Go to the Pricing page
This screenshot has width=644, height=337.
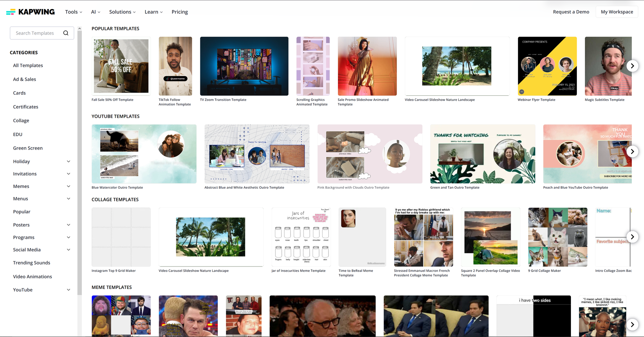(180, 12)
